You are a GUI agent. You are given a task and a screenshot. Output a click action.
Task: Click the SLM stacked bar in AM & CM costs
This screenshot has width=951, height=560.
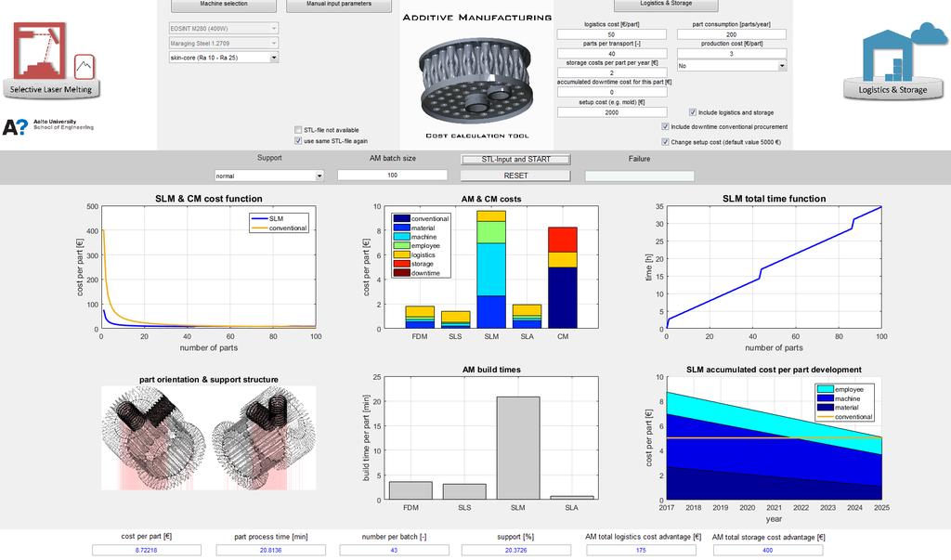point(491,270)
